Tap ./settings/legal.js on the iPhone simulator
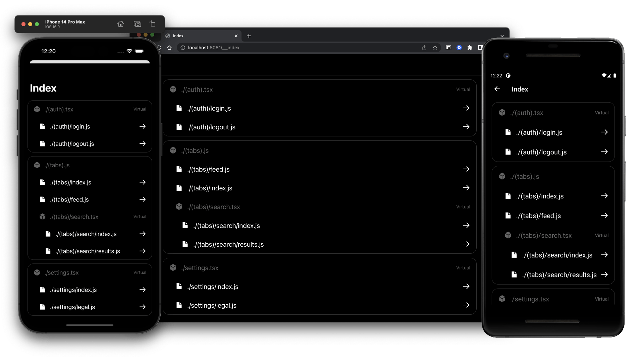The height and width of the screenshot is (362, 644). (72, 307)
